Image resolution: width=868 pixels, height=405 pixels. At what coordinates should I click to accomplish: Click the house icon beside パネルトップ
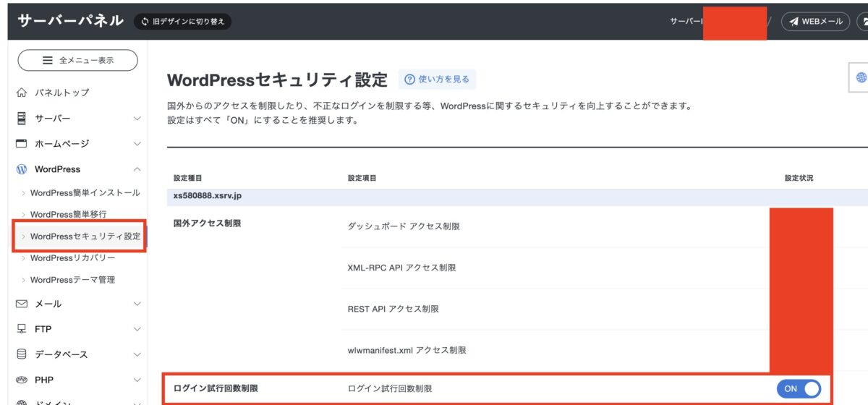coord(21,93)
